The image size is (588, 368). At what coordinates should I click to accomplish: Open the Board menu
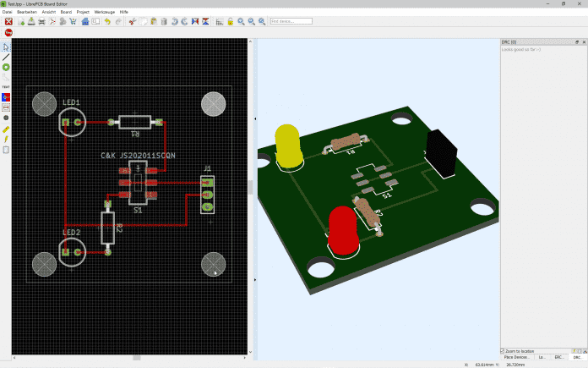(66, 13)
